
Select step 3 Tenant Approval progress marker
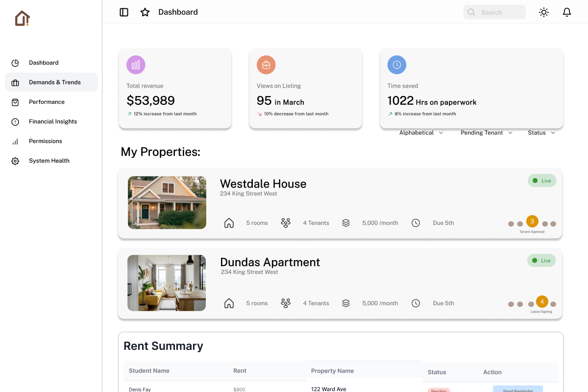click(532, 221)
